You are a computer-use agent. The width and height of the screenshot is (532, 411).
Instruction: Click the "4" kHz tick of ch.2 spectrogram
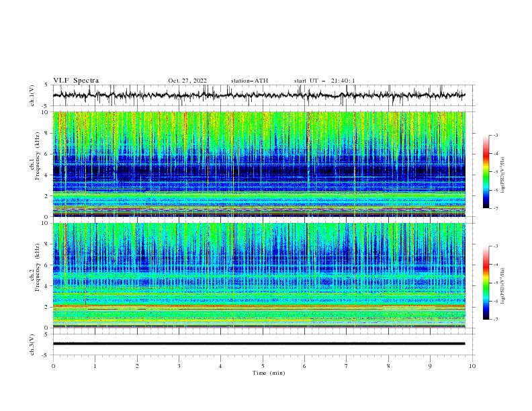(x=46, y=286)
